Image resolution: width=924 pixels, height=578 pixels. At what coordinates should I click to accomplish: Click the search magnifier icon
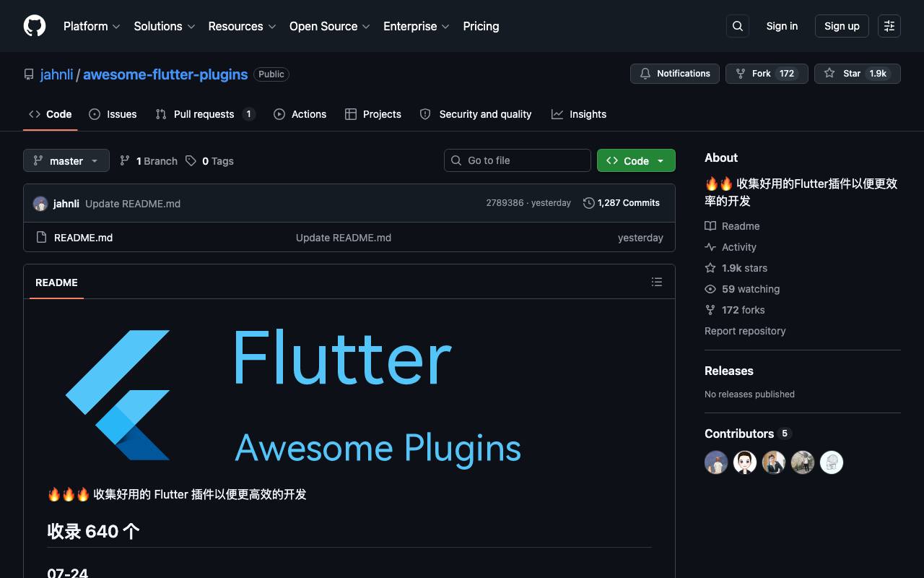tap(738, 26)
